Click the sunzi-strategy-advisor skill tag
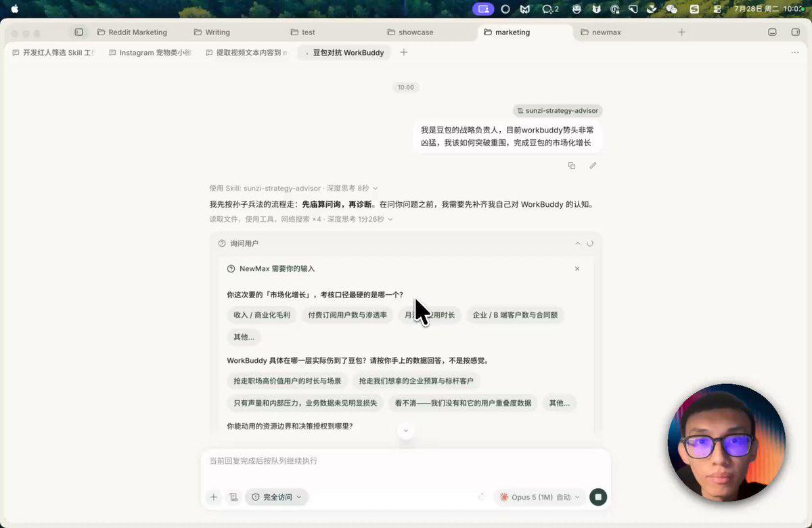The image size is (812, 528). [x=558, y=110]
